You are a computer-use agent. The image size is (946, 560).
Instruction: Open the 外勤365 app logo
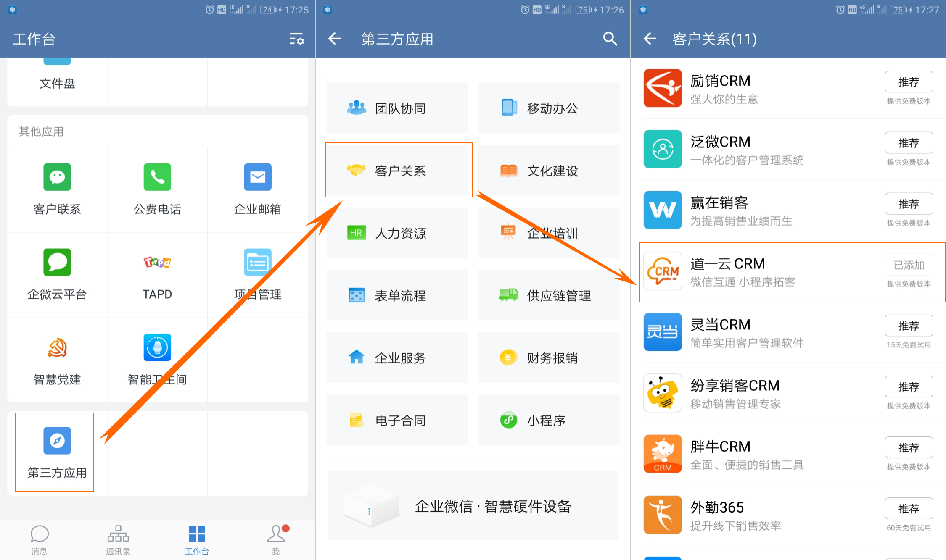[663, 515]
